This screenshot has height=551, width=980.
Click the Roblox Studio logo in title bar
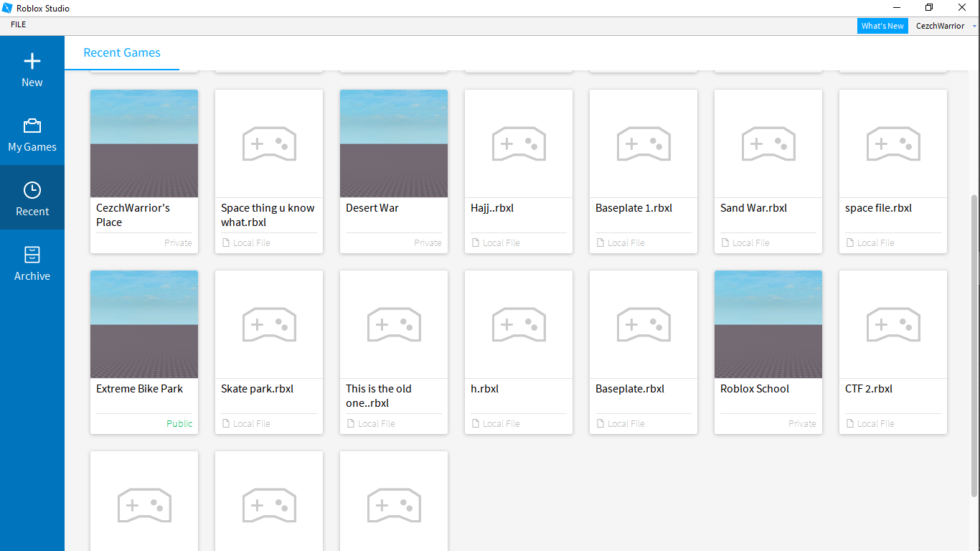8,8
